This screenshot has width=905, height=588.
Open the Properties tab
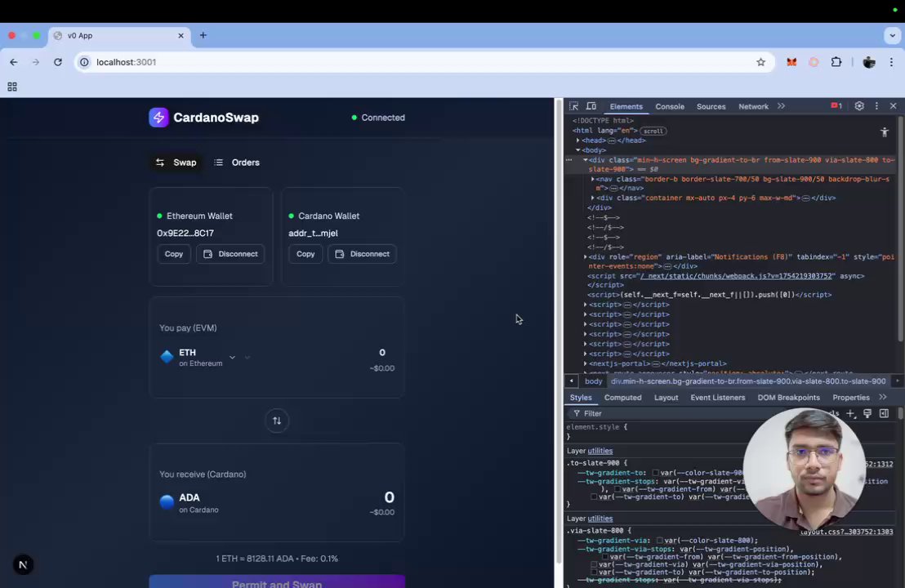[x=851, y=398]
